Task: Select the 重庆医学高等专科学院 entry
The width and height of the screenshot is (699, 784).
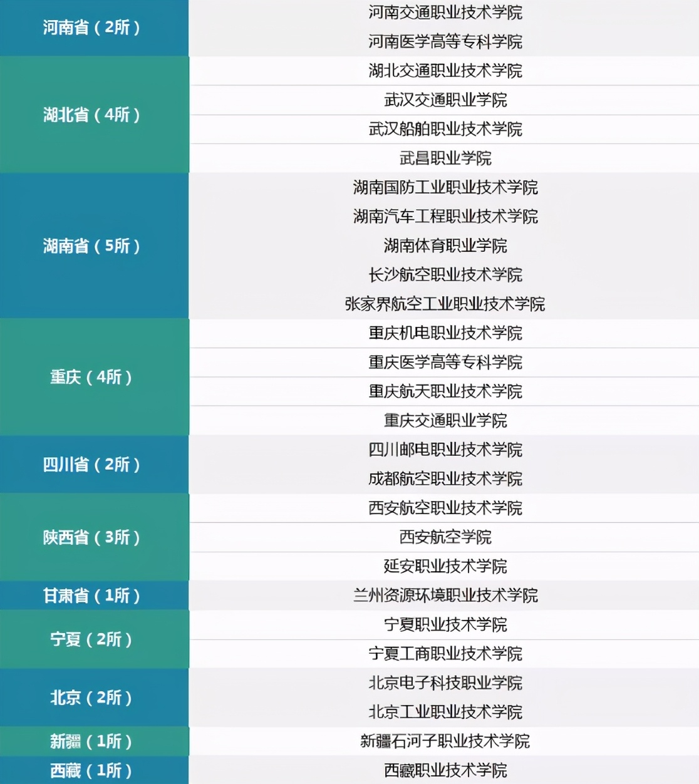Action: point(445,363)
